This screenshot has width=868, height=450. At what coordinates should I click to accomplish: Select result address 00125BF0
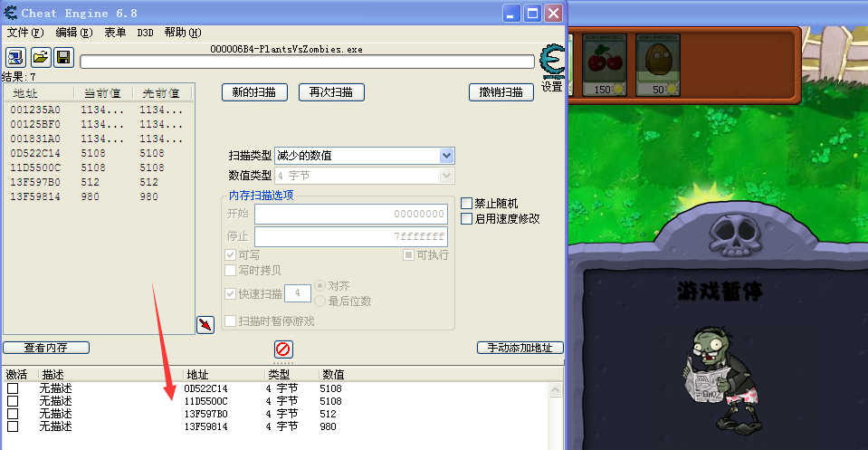35,124
